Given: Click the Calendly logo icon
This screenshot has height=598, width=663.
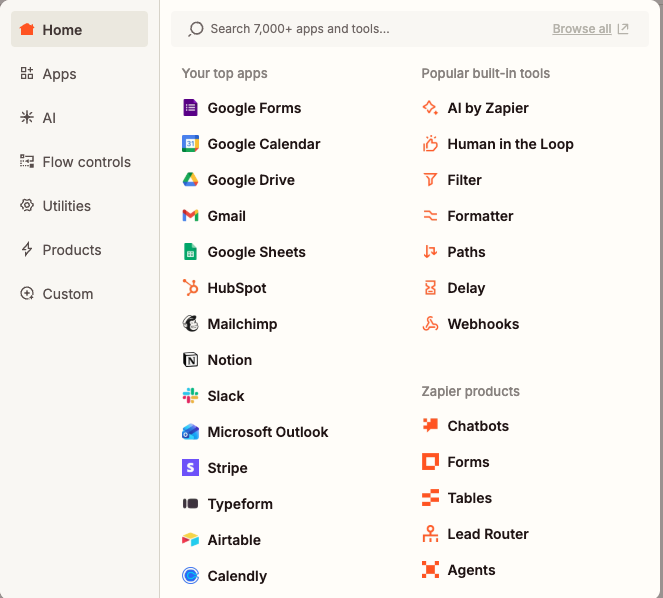Looking at the screenshot, I should 190,576.
